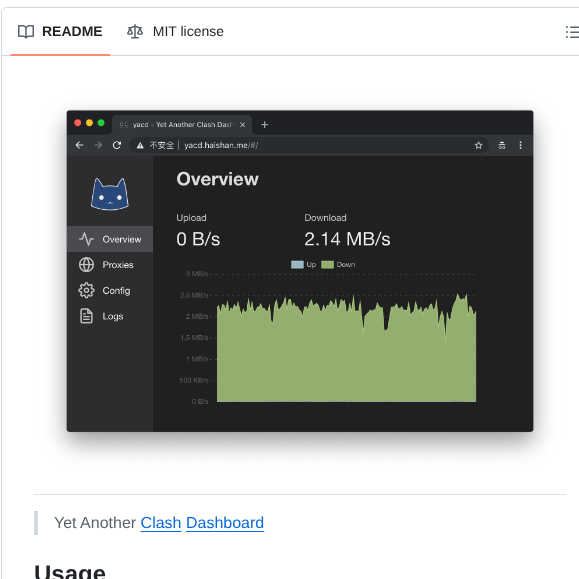Image resolution: width=579 pixels, height=579 pixels.
Task: Click the bookmark star in address bar
Action: (x=479, y=145)
